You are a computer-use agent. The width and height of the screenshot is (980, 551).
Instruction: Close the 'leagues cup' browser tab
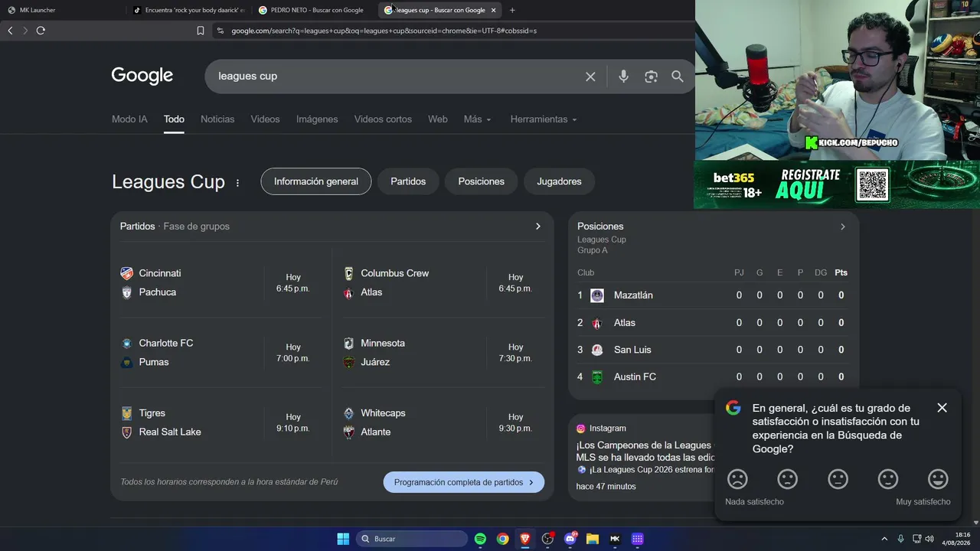[x=493, y=10]
